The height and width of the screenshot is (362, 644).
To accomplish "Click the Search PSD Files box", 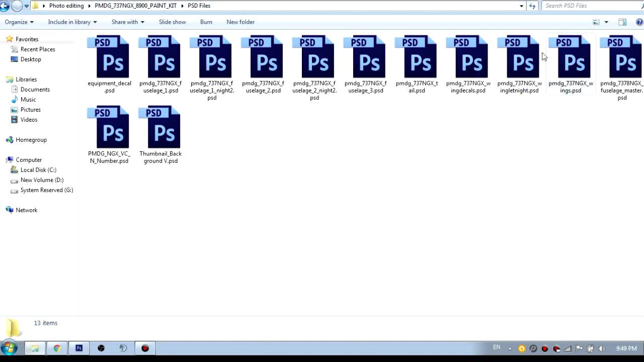I will pyautogui.click(x=590, y=6).
